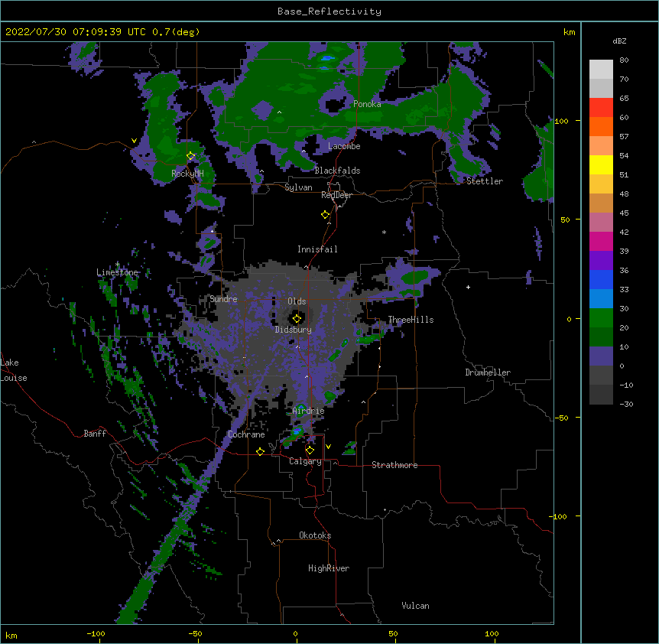Pick the bright yellow 51-54 dBZ legend swatch

[x=601, y=164]
